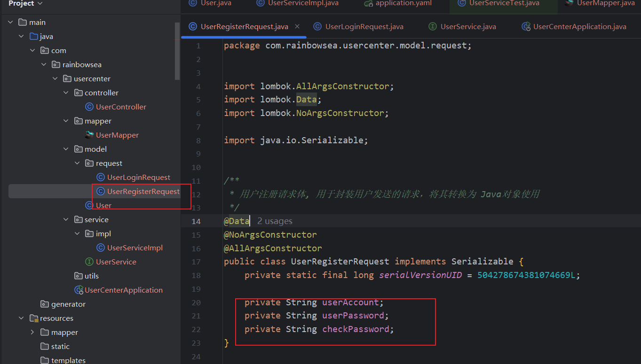The height and width of the screenshot is (364, 641).
Task: Switch to UserService.java tab
Action: [468, 27]
